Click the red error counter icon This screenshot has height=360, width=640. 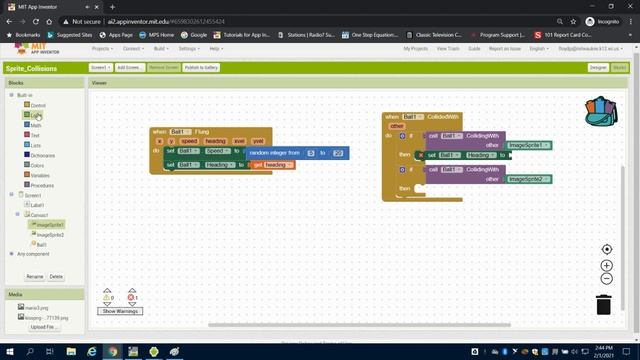pos(131,298)
